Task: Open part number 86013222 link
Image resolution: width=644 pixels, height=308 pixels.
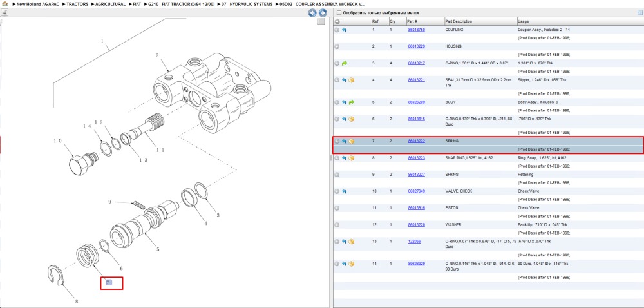Action: point(416,141)
